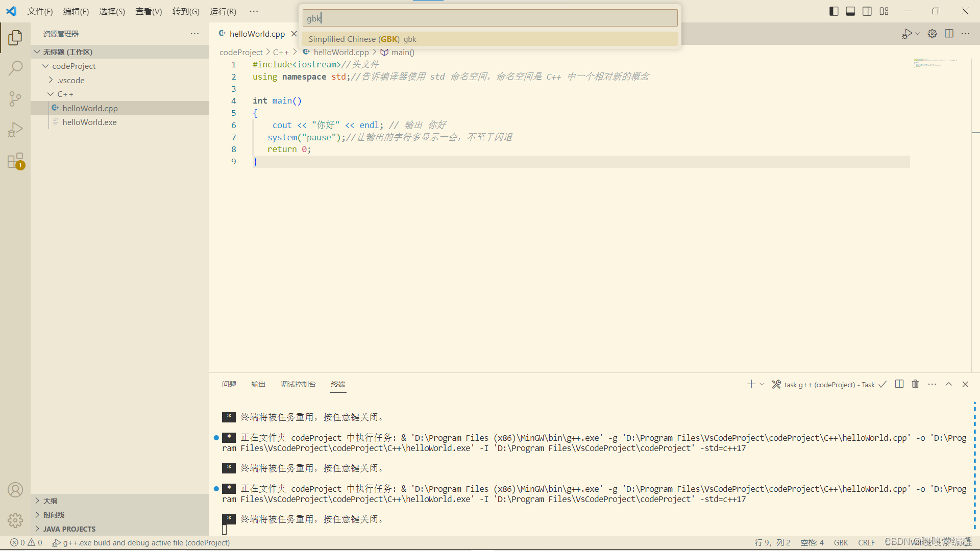The image size is (980, 551).
Task: Open Source Control view in activity bar
Action: [x=15, y=99]
